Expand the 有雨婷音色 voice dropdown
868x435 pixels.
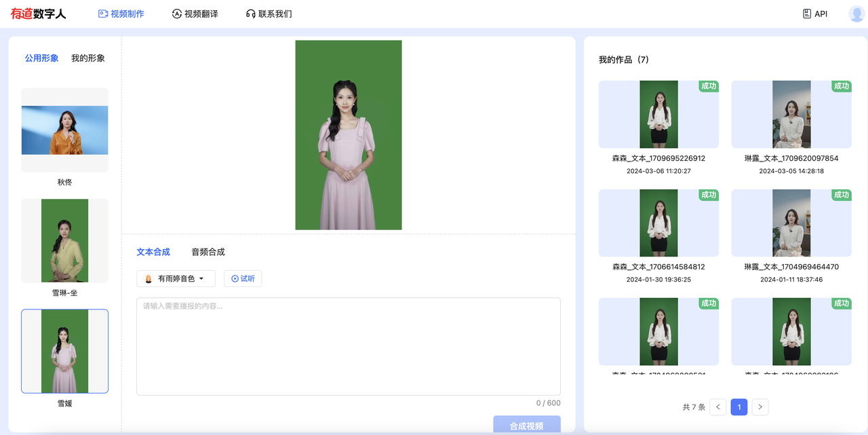click(x=176, y=279)
